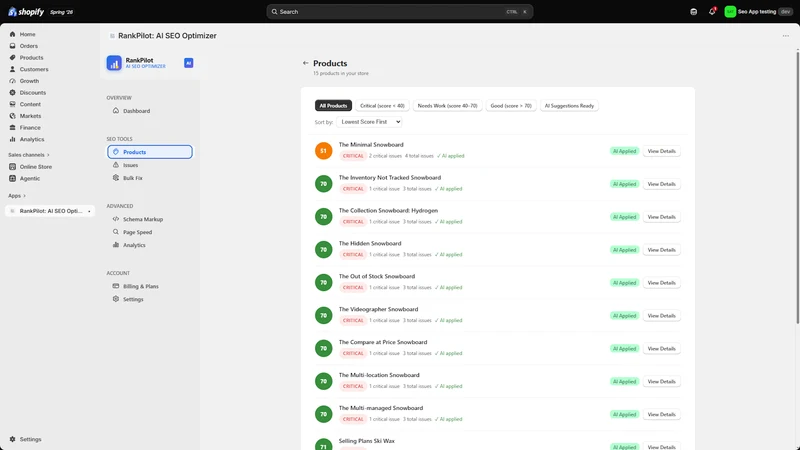Open the notifications bell
This screenshot has height=450, width=800.
tap(712, 12)
